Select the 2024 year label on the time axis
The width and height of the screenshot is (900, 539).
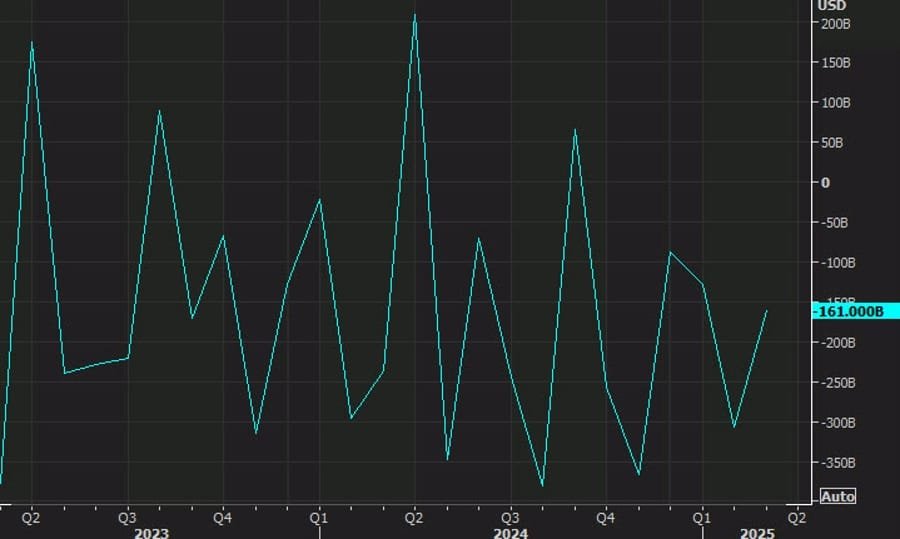point(510,533)
